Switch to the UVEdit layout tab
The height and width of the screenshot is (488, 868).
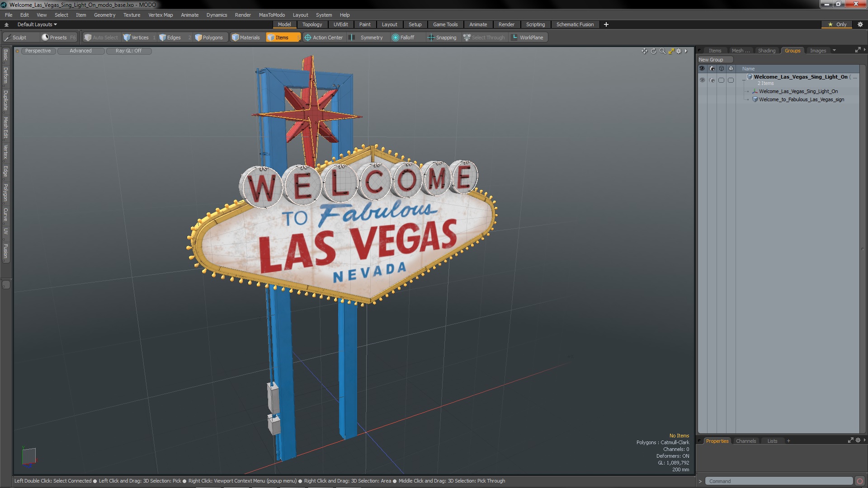(x=340, y=24)
